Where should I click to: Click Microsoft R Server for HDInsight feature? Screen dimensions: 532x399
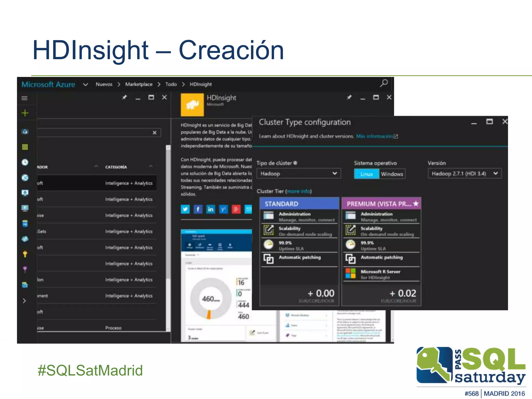tap(381, 274)
